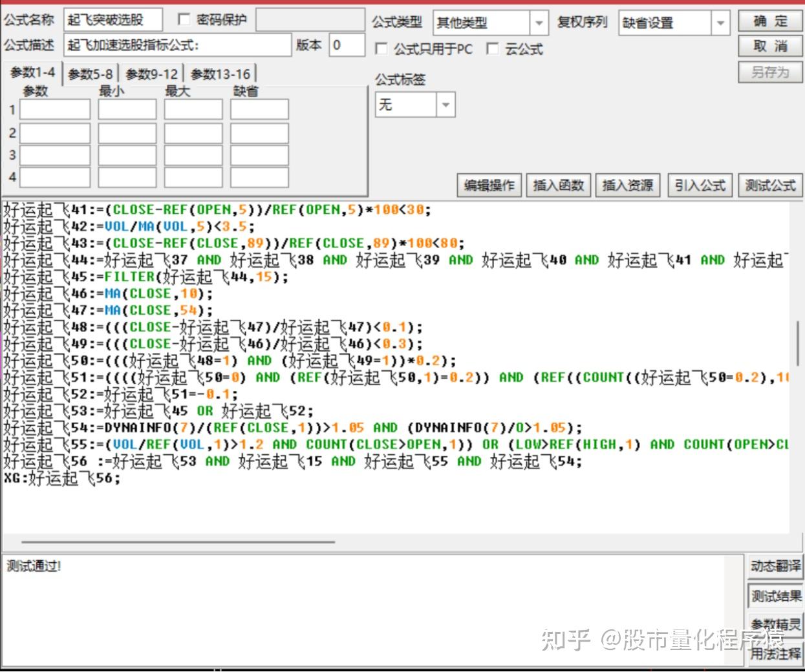Click the line defining 好运起飞45 FILTER

pyautogui.click(x=145, y=277)
